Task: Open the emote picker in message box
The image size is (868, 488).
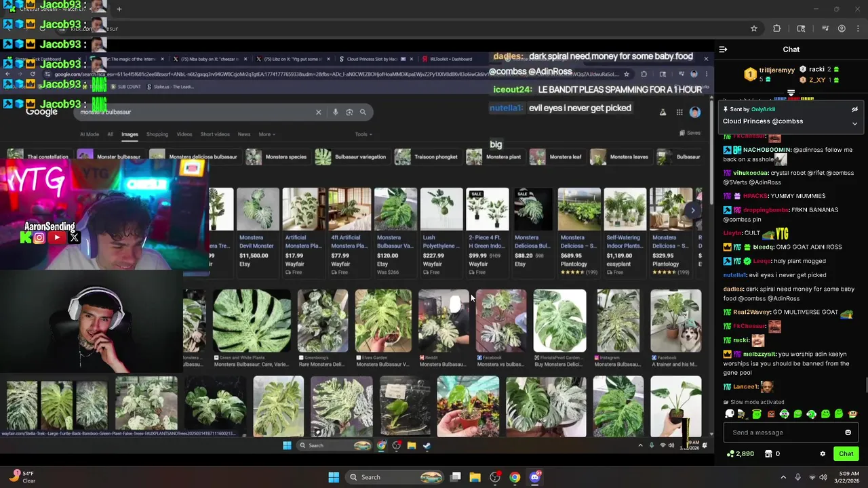Action: (848, 432)
